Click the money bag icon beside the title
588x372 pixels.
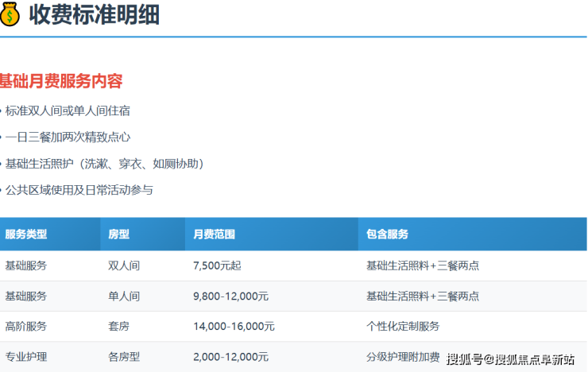[x=10, y=14]
